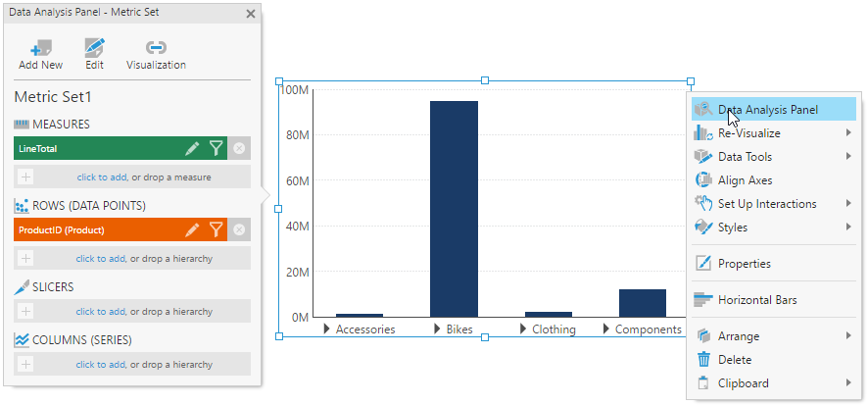
Task: Open filter for ProductID (Product) row
Action: pyautogui.click(x=217, y=229)
